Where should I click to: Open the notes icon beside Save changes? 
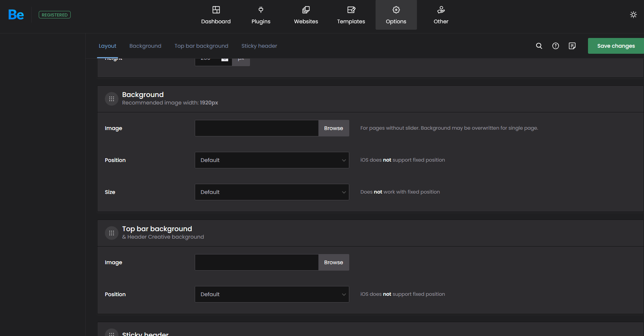pyautogui.click(x=572, y=46)
